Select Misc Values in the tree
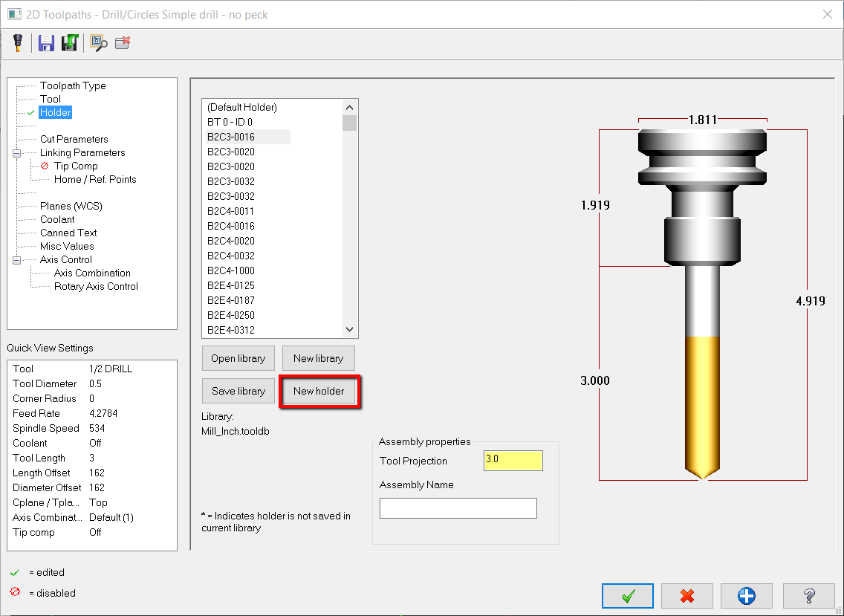This screenshot has width=844, height=616. pos(67,247)
